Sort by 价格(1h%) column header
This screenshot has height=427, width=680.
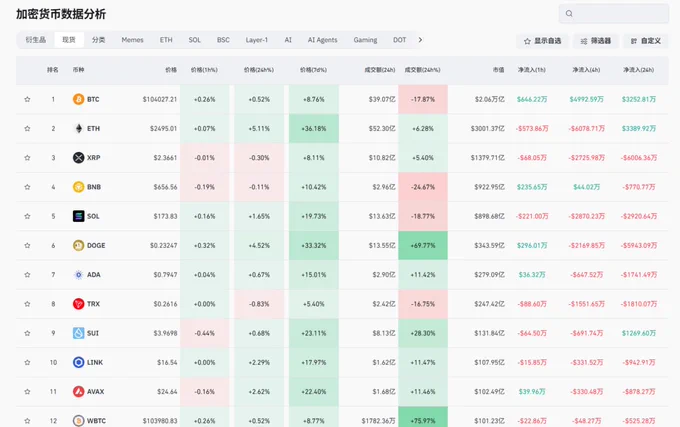204,70
